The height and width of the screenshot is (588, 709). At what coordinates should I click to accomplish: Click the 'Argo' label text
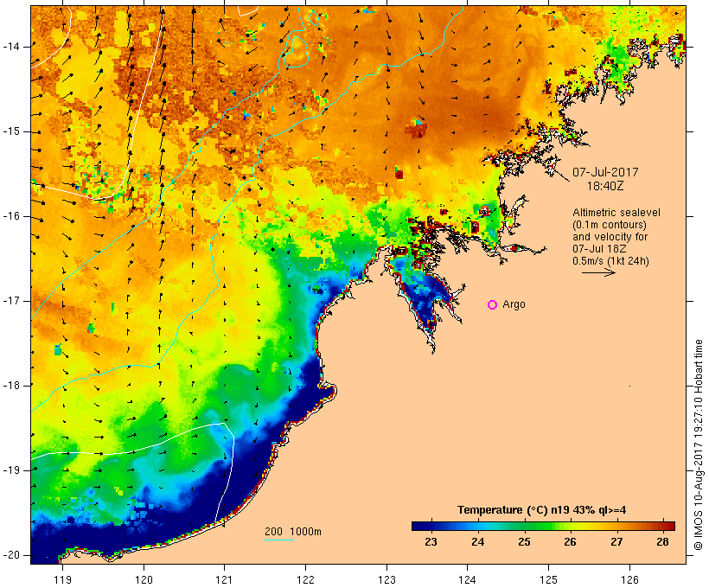pos(514,305)
